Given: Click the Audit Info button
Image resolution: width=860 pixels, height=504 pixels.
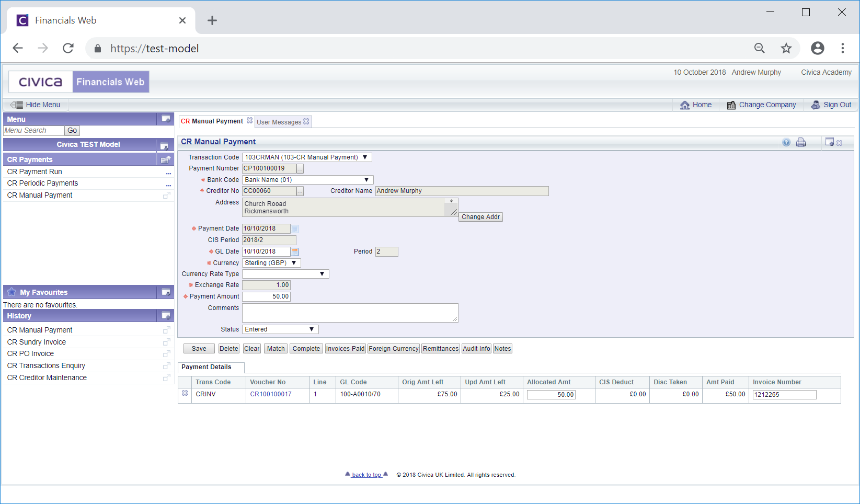Looking at the screenshot, I should (x=477, y=349).
